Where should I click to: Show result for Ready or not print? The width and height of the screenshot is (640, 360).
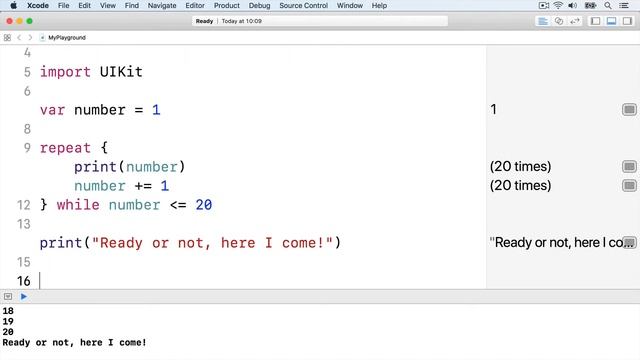629,243
